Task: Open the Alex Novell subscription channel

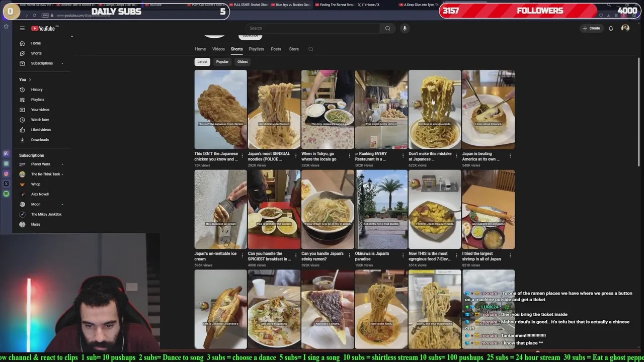Action: pos(40,194)
